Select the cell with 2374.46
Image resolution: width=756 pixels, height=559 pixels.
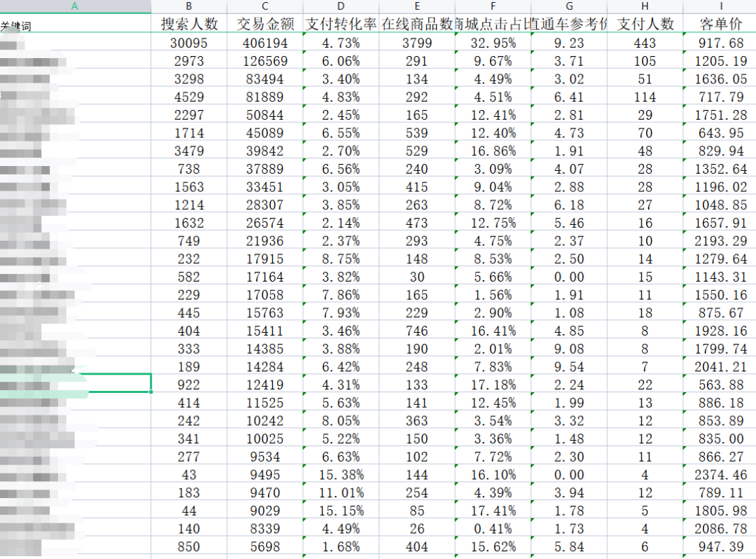[720, 475]
